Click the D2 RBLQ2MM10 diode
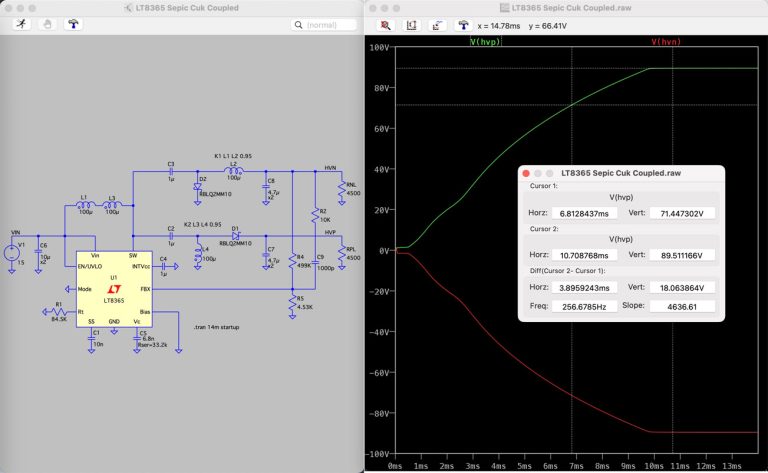Viewport: 768px width, 473px height. click(197, 187)
